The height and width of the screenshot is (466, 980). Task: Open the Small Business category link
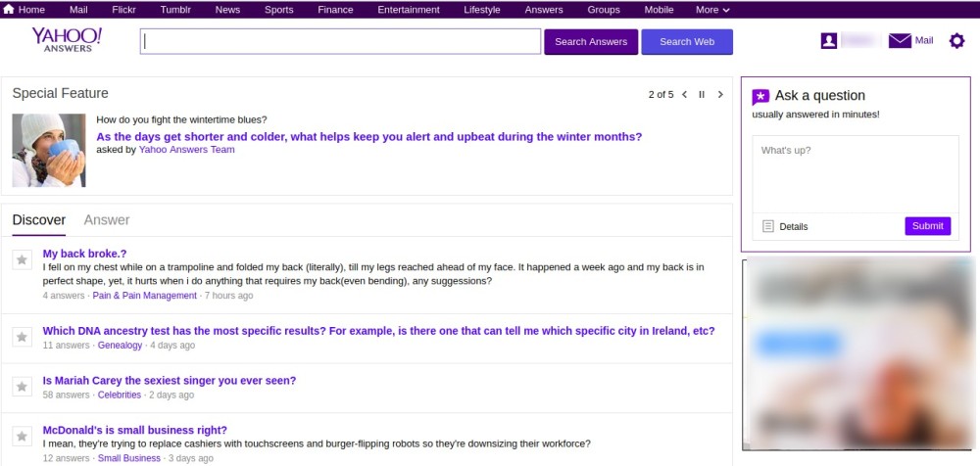click(128, 458)
